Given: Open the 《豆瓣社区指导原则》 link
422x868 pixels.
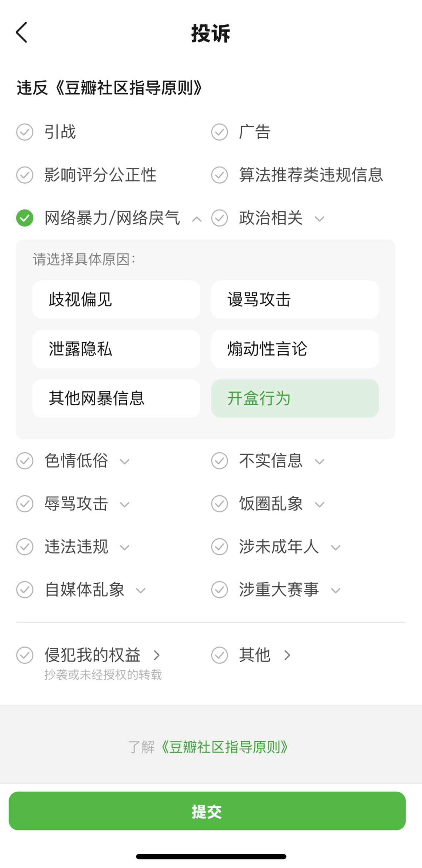Looking at the screenshot, I should [x=225, y=747].
